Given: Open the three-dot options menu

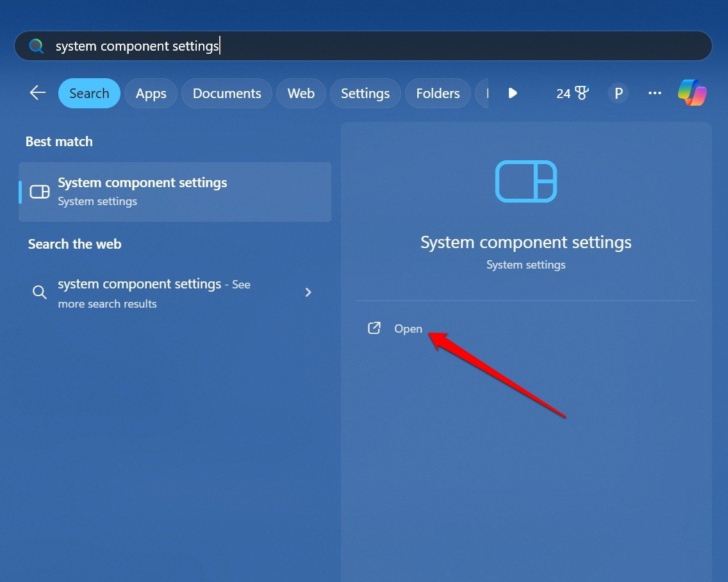Looking at the screenshot, I should pos(655,93).
